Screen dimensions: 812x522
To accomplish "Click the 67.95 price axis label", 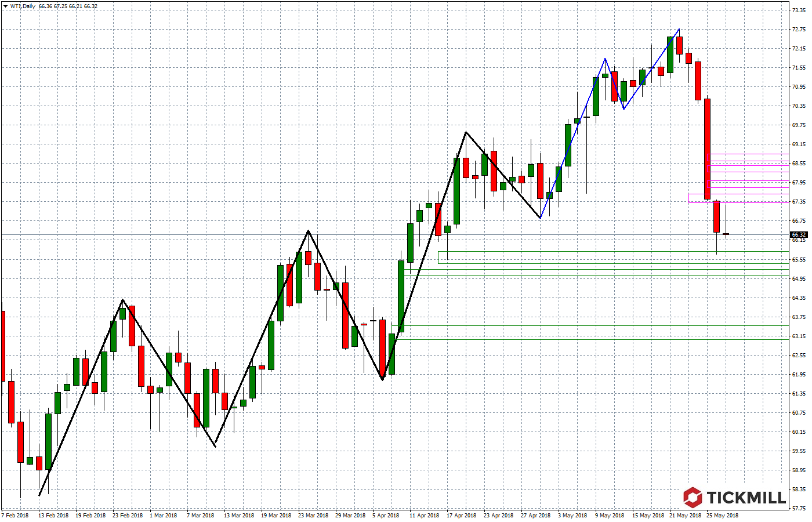I will [799, 183].
